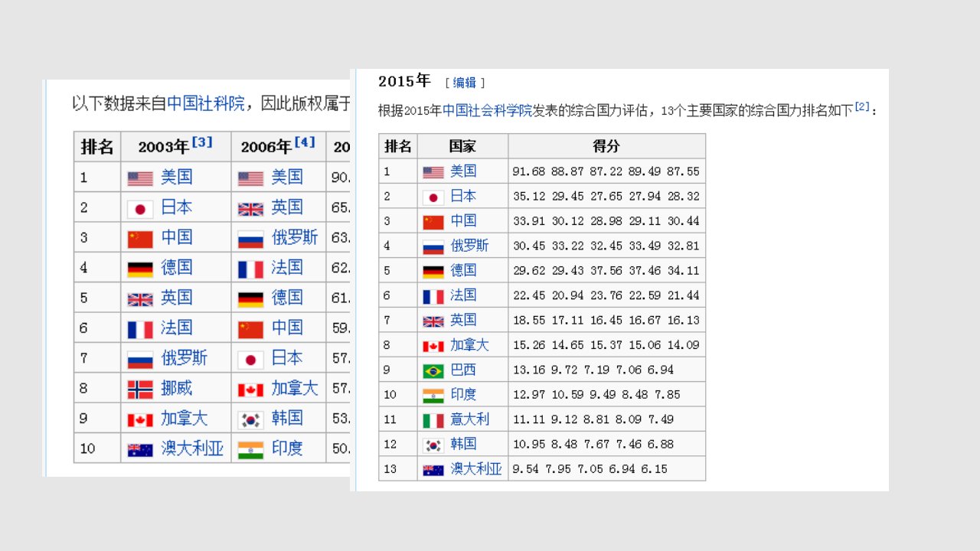Click the France flag in the 2015 table
The image size is (980, 551).
point(433,297)
